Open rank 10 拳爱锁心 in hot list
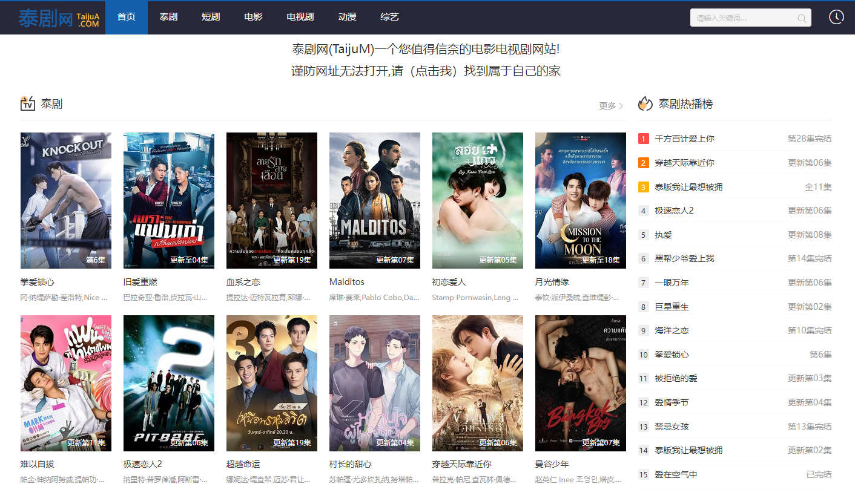The height and width of the screenshot is (504, 855). (672, 355)
